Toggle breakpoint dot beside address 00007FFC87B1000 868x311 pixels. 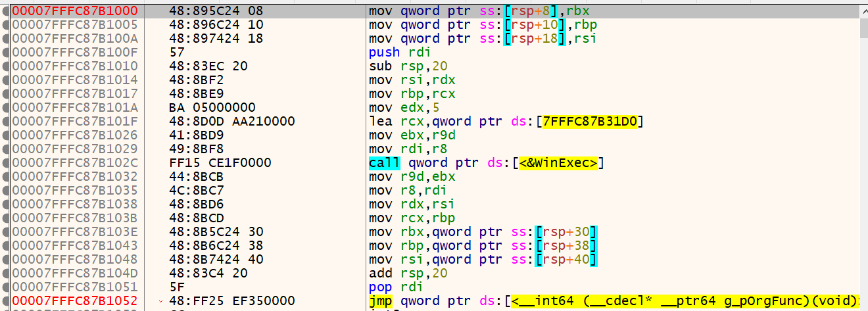coord(6,11)
